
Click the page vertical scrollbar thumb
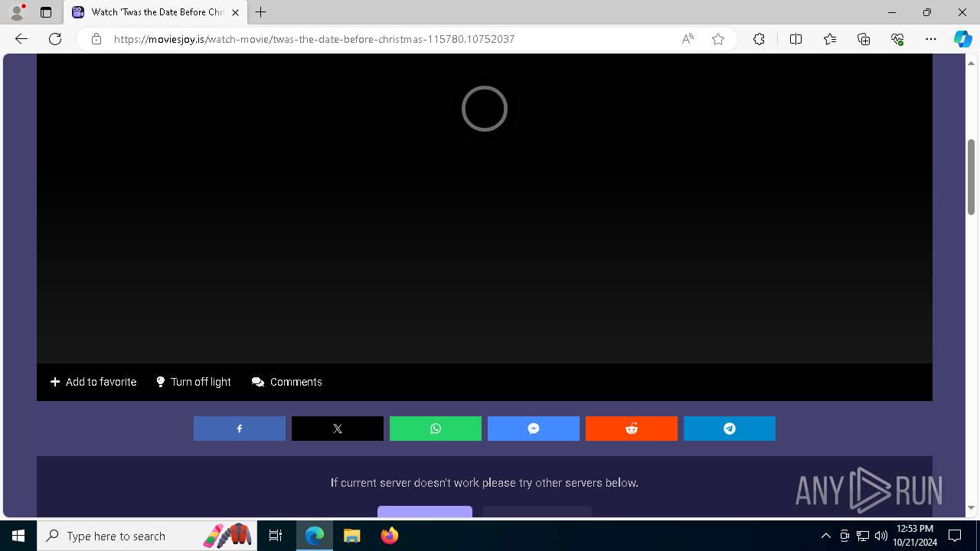click(x=972, y=177)
